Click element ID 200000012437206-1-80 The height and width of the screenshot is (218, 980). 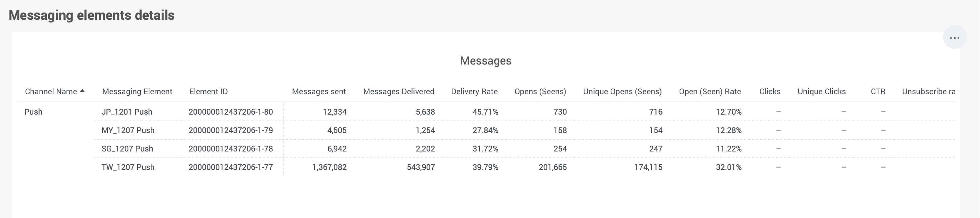[230, 112]
